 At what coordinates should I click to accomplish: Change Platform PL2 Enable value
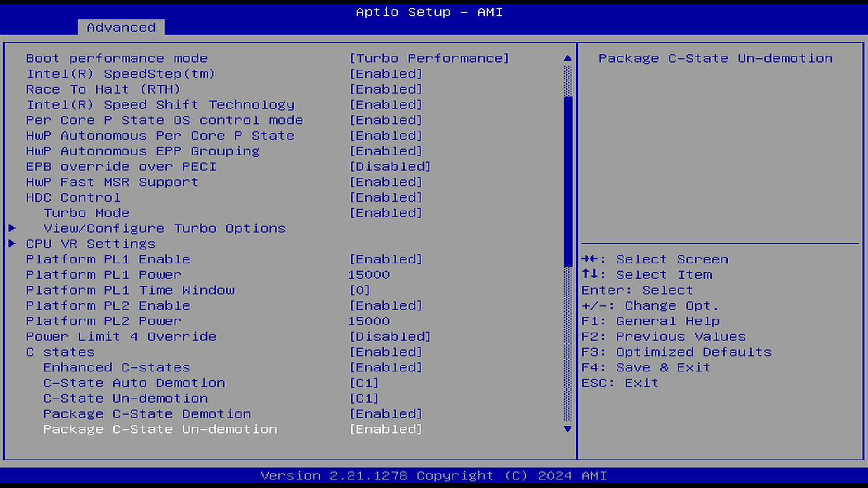coord(386,306)
